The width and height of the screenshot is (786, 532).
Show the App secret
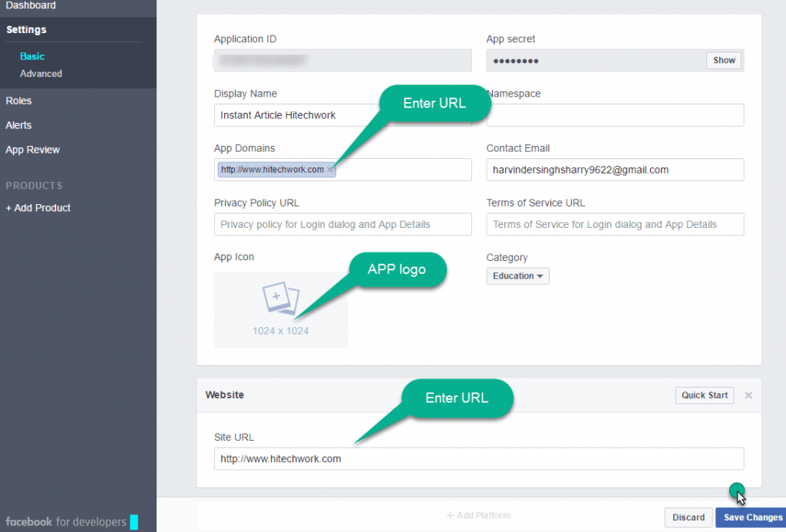pos(724,60)
